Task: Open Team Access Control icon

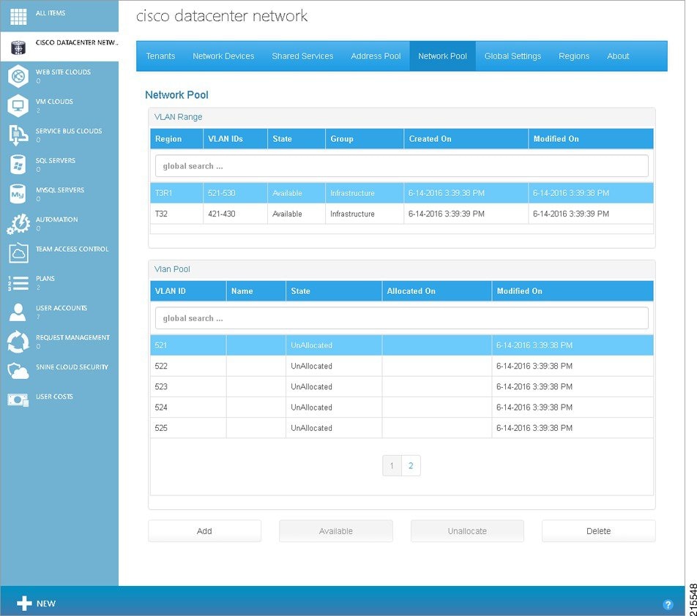Action: 18,253
